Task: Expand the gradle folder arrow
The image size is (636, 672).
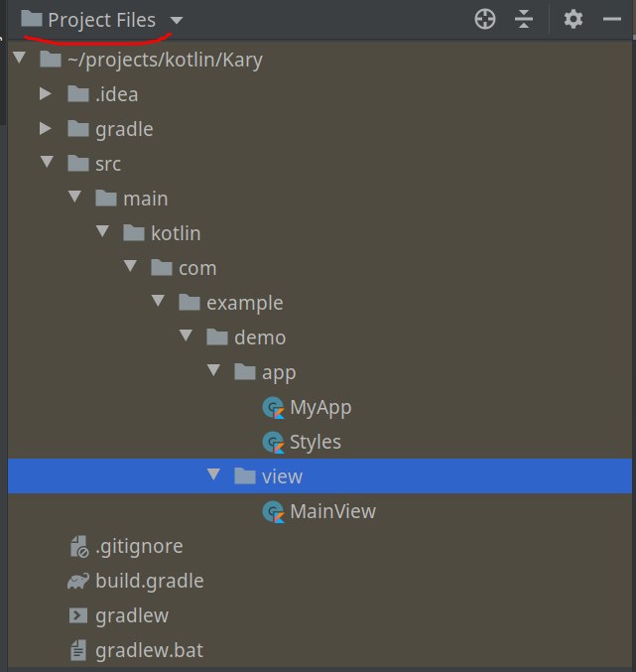Action: (x=46, y=128)
